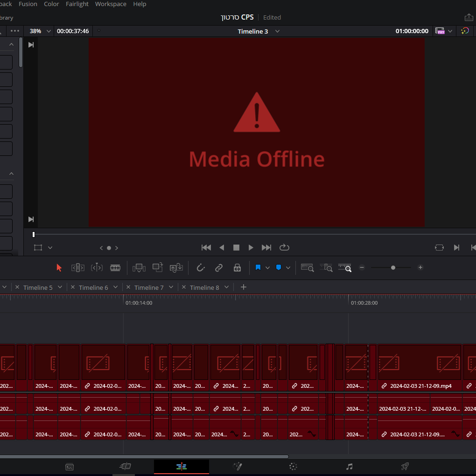The height and width of the screenshot is (476, 476).
Task: Click the Overwrite clip icon
Action: [158, 268]
